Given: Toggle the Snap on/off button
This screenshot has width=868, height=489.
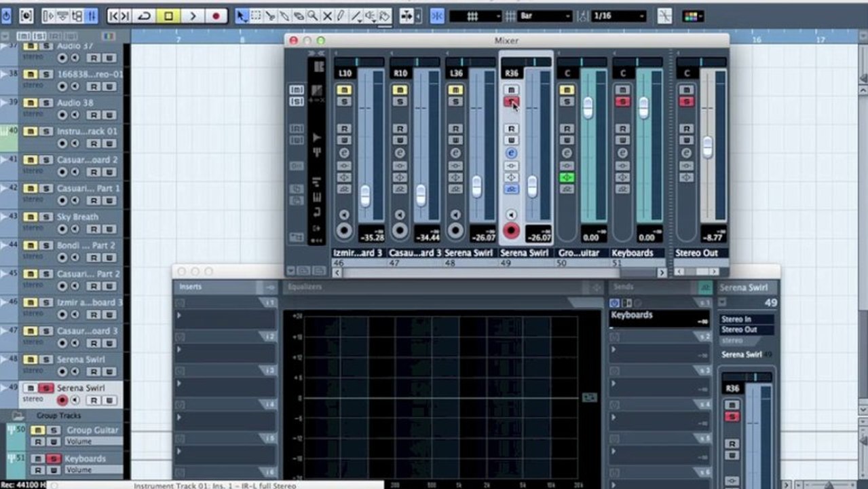Looking at the screenshot, I should [x=438, y=16].
